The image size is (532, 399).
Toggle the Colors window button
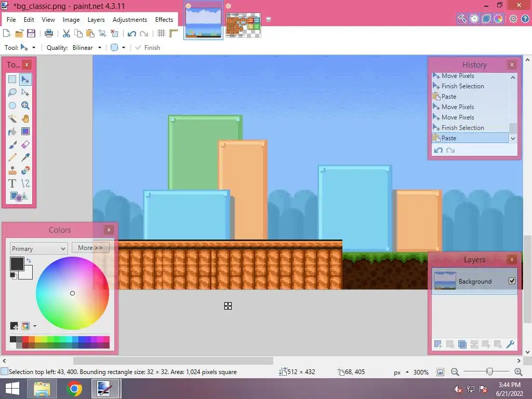[x=498, y=19]
